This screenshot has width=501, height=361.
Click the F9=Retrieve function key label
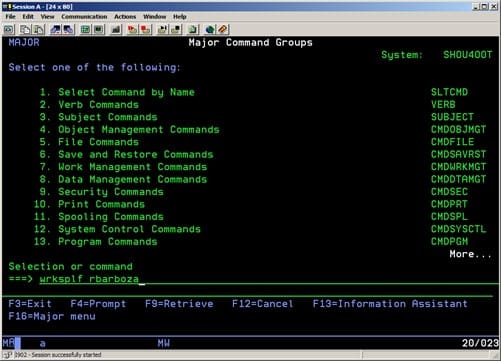pos(179,304)
